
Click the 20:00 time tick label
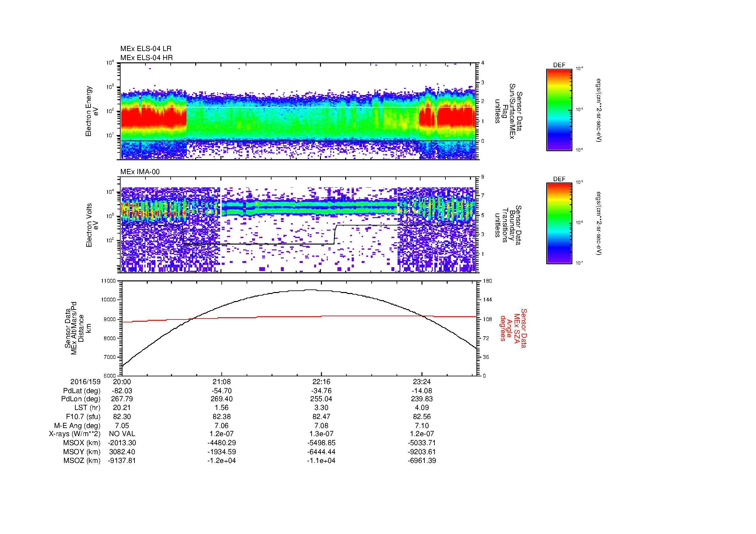coord(122,382)
